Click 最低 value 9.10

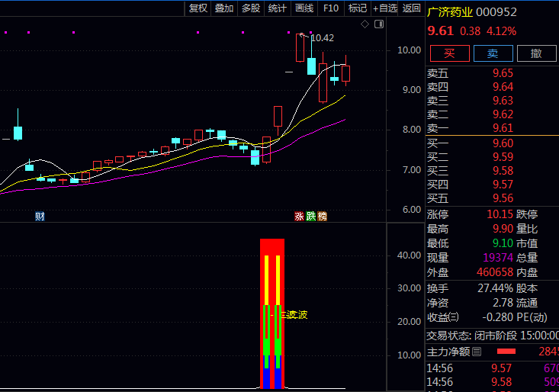point(503,243)
